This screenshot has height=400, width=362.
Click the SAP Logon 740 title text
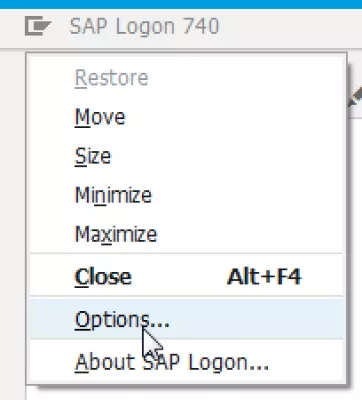144,26
